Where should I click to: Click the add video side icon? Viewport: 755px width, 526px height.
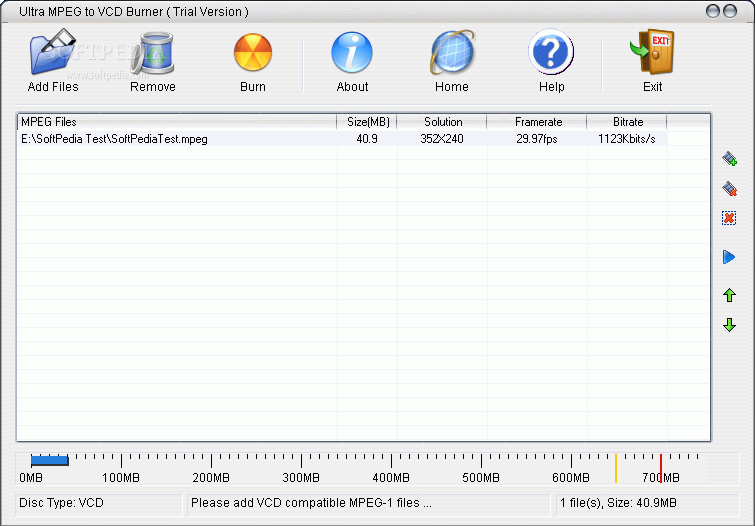729,158
